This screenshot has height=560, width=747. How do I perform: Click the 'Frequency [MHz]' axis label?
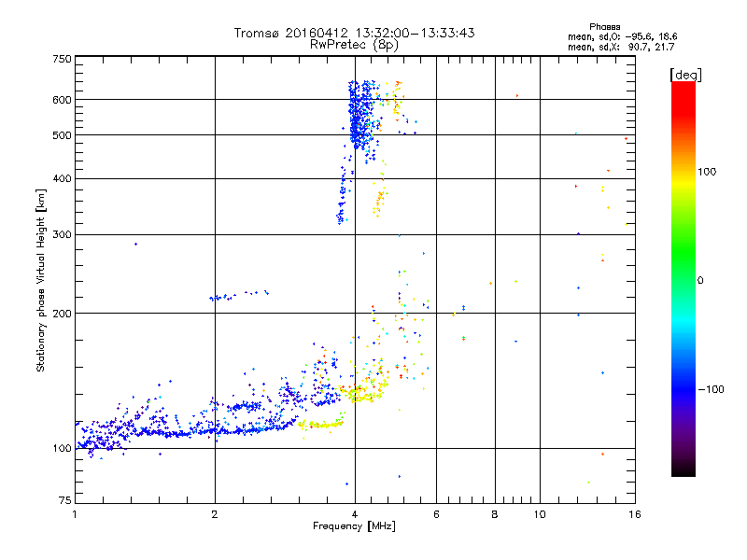(x=354, y=526)
